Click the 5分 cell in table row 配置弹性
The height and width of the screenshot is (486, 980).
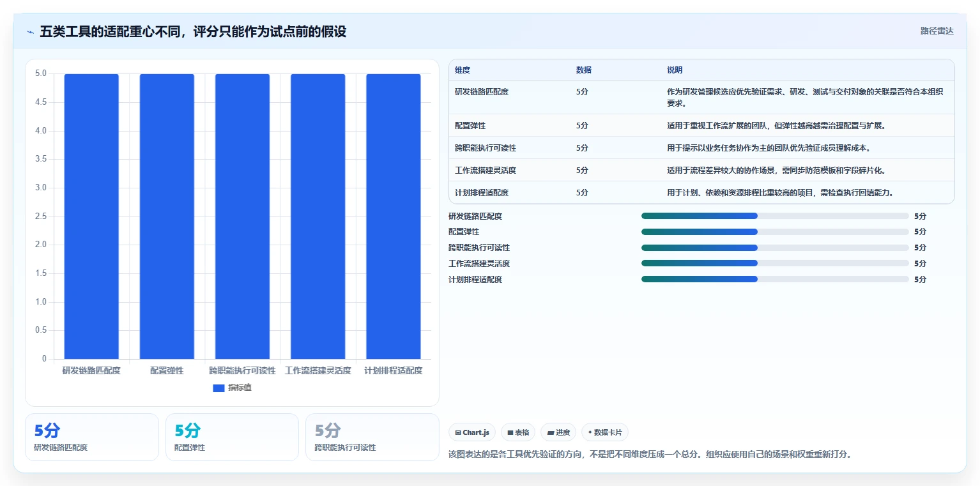(582, 126)
